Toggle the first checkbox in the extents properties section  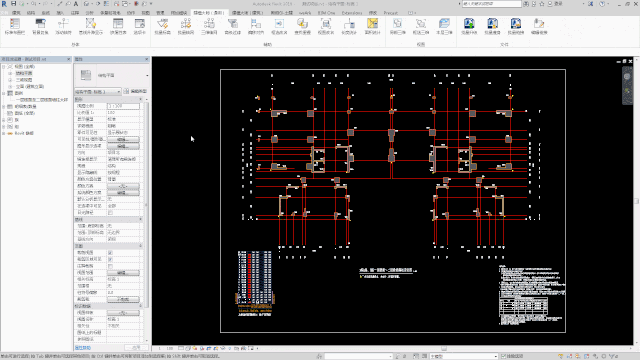(x=110, y=253)
